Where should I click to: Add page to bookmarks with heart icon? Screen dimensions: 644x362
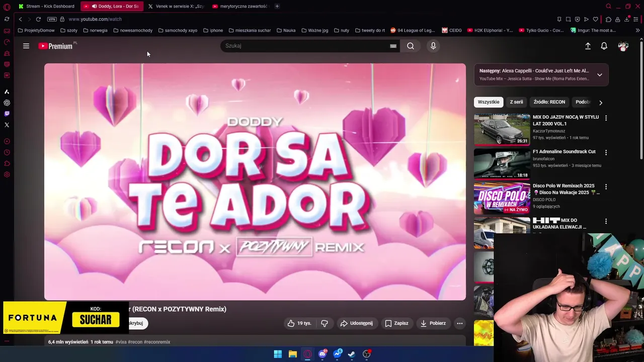(x=595, y=19)
